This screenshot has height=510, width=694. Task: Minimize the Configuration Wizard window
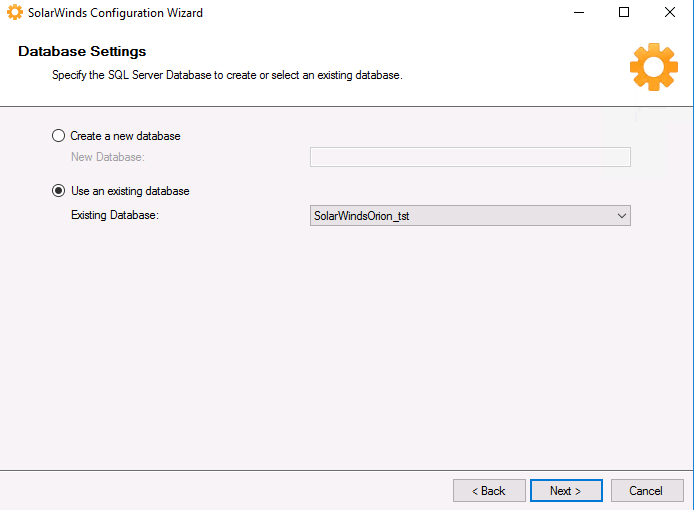579,12
